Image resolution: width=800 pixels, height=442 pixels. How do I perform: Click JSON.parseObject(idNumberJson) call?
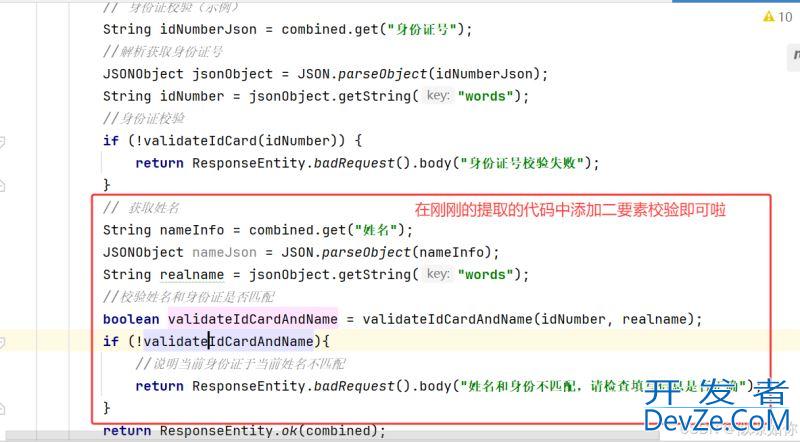click(x=418, y=74)
